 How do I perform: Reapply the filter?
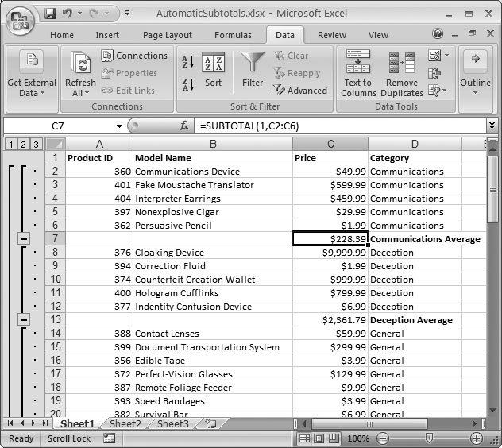[297, 73]
